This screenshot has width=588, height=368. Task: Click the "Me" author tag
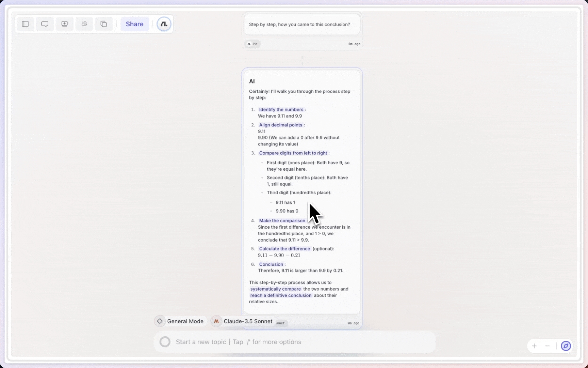(252, 44)
